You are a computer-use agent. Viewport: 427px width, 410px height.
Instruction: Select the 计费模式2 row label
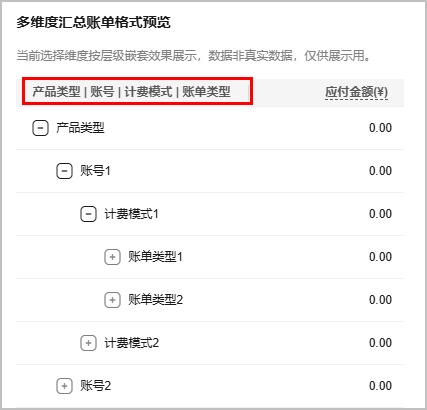click(x=131, y=343)
